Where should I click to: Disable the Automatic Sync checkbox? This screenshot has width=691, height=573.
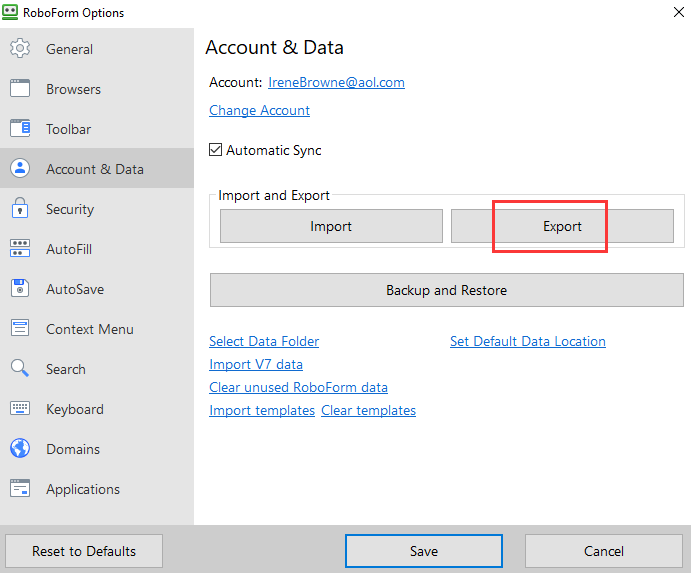[x=215, y=150]
